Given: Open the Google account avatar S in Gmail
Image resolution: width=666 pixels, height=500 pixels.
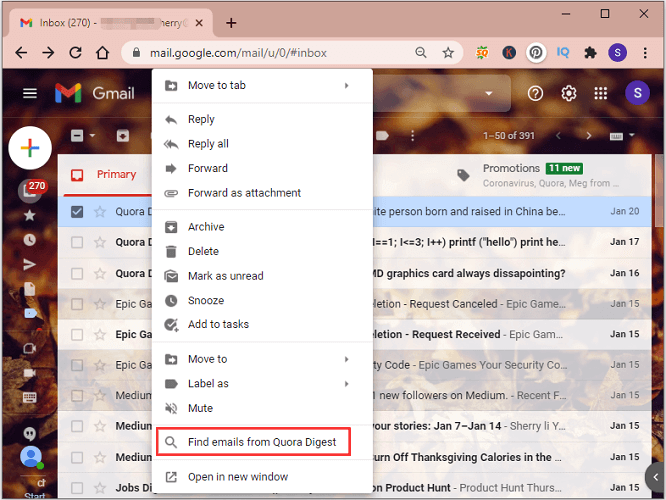Looking at the screenshot, I should [637, 93].
